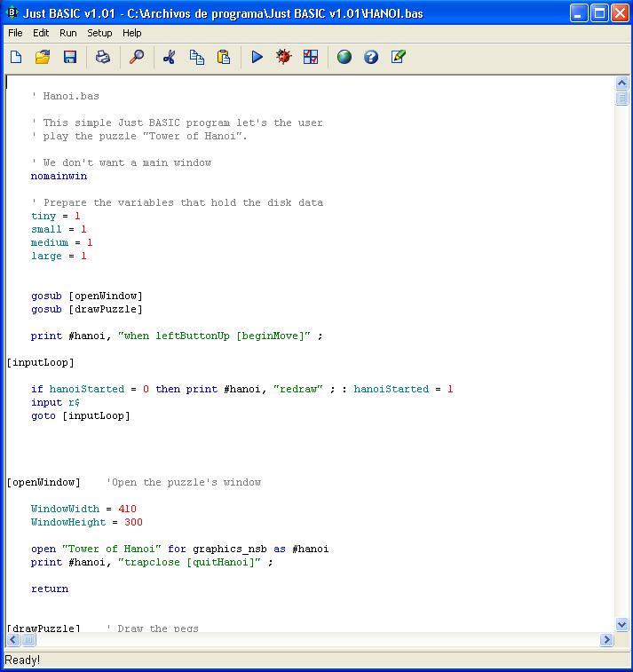Click the 'medium = 1' code line
Viewport: 633px width, 672px height.
62,242
